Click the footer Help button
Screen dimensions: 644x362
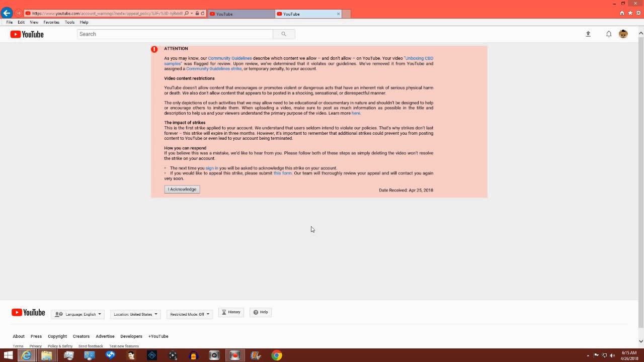click(261, 312)
